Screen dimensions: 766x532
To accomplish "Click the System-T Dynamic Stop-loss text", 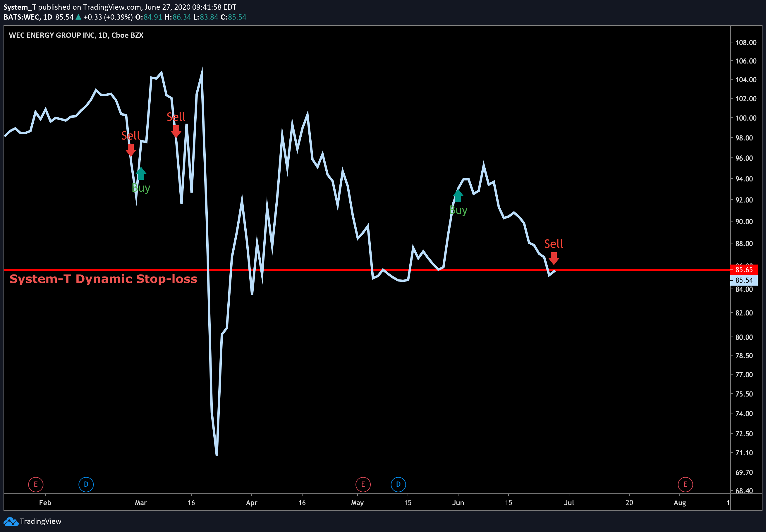I will pyautogui.click(x=103, y=279).
